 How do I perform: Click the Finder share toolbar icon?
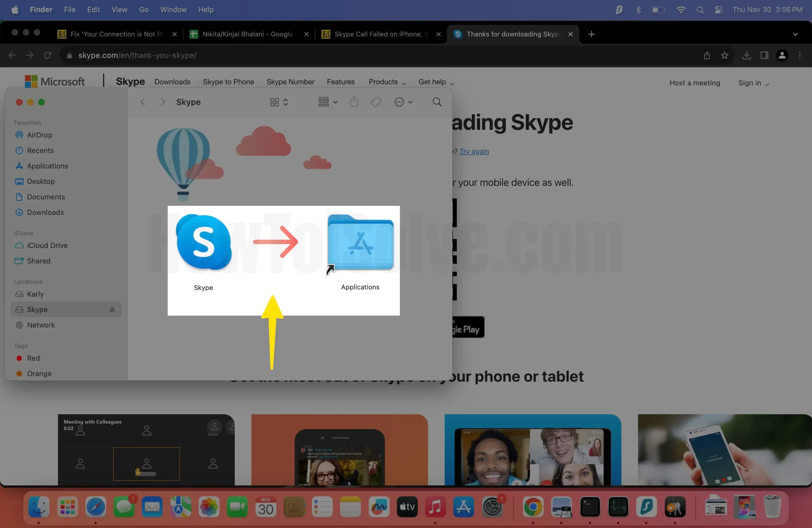click(354, 102)
